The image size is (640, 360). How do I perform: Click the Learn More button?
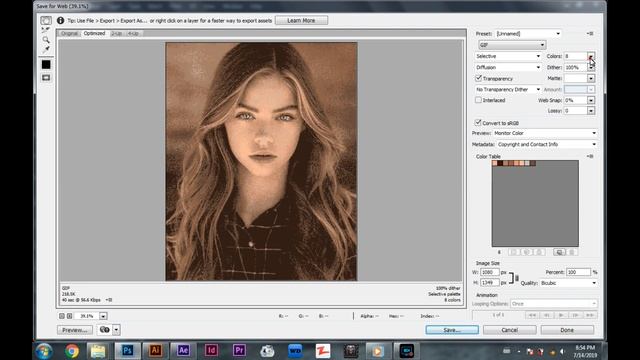pos(301,20)
